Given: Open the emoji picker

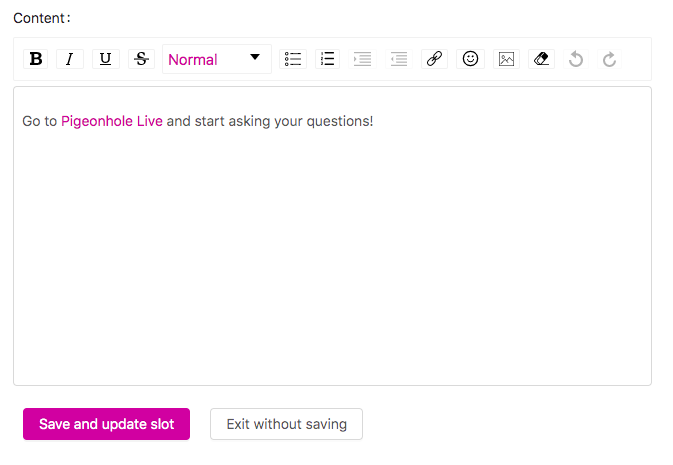Looking at the screenshot, I should coord(470,59).
